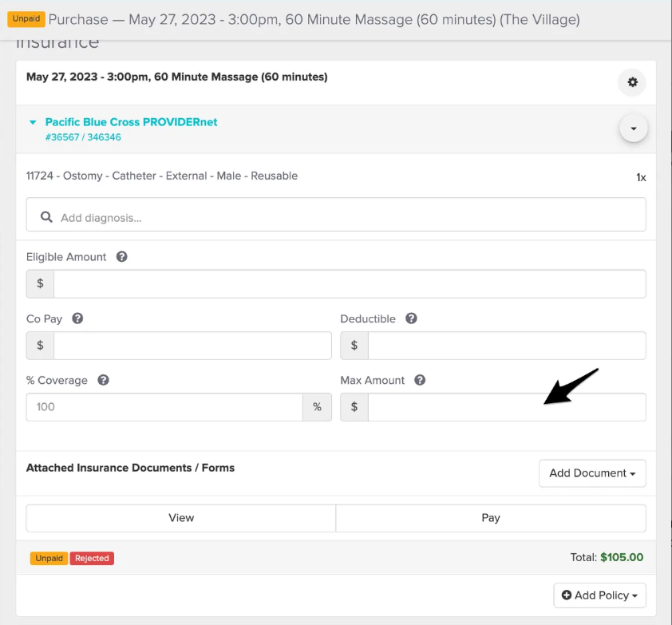Viewport: 672px width, 625px height.
Task: Click the policy number #36567 / 346346
Action: tap(83, 137)
